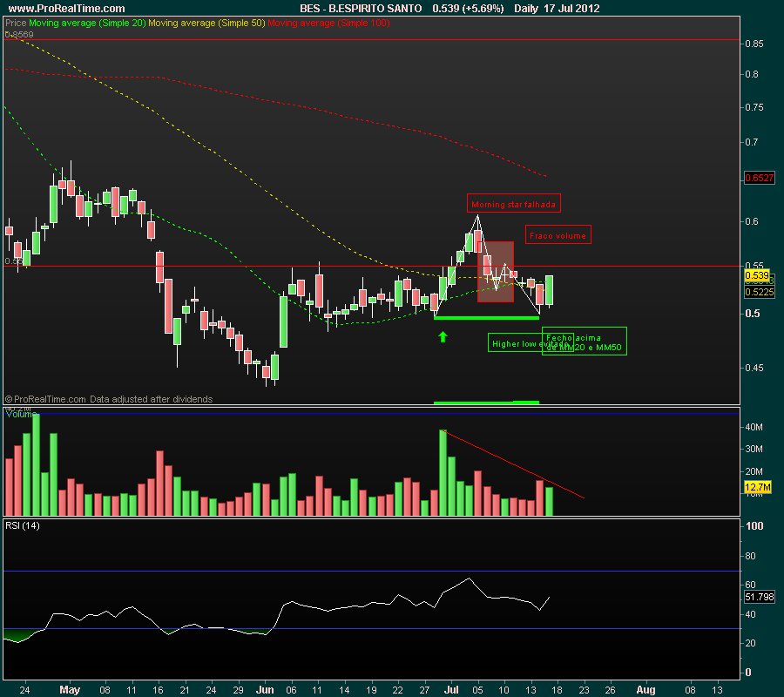Image resolution: width=784 pixels, height=697 pixels.
Task: Select the Aug month label on time axis
Action: click(x=645, y=690)
